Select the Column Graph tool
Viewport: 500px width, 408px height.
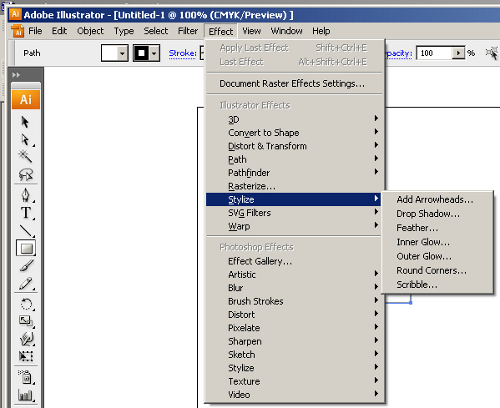click(26, 395)
